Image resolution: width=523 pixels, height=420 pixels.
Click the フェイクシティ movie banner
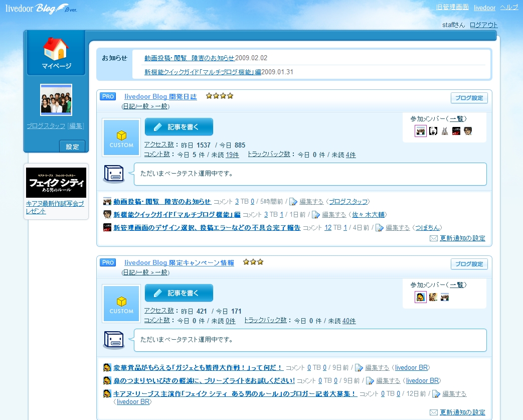(56, 183)
